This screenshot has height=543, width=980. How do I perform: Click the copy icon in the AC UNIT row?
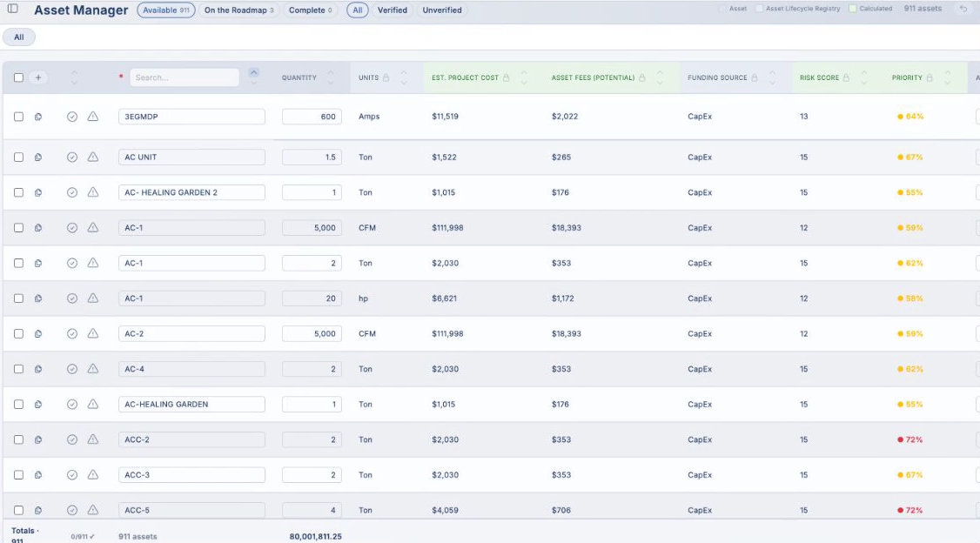click(x=38, y=158)
